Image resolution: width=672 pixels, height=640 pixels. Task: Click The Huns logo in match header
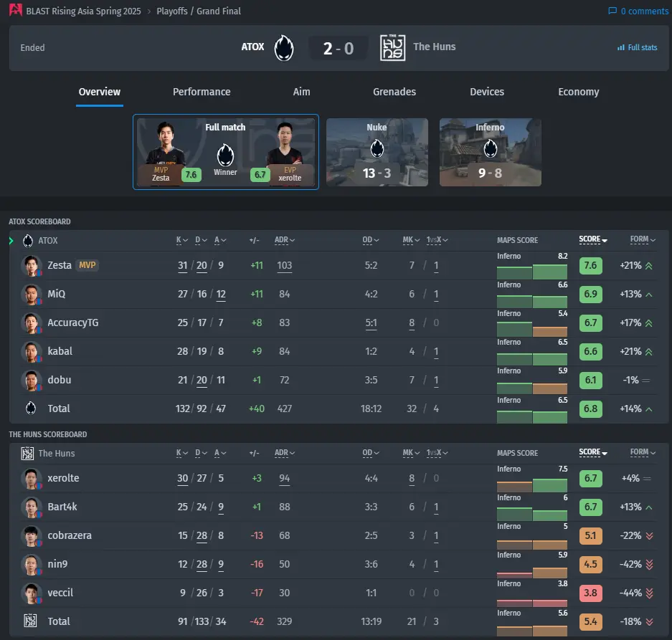(x=392, y=48)
